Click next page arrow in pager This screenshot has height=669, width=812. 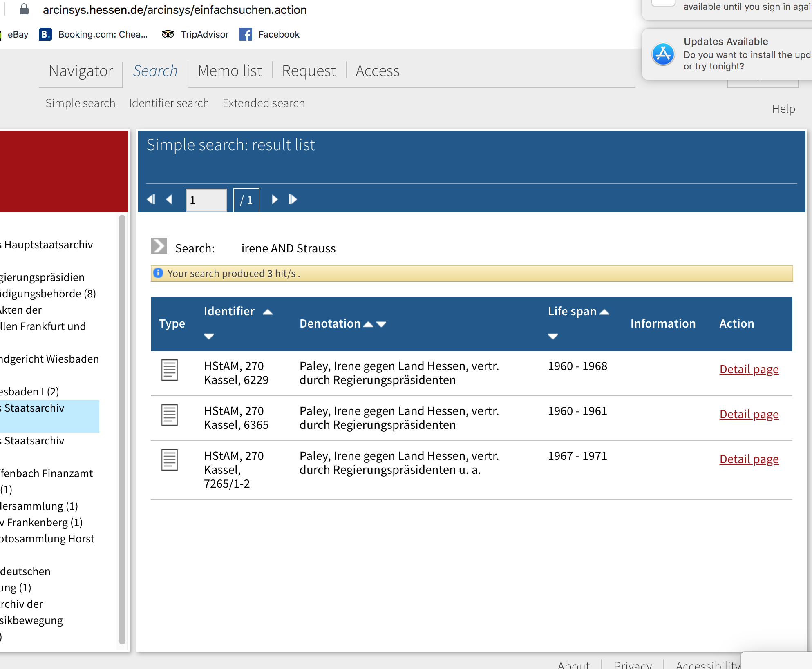coord(275,199)
